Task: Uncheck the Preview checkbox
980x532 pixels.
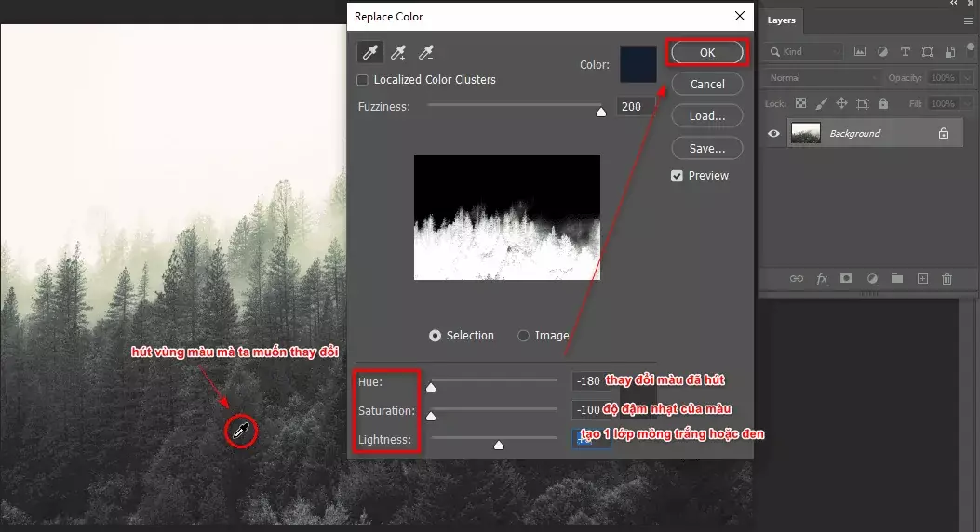Action: [x=677, y=176]
